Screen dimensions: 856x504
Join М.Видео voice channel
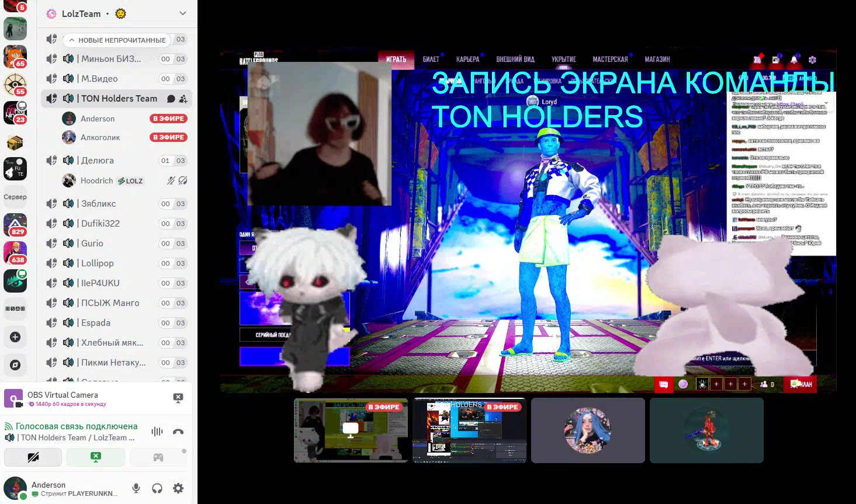[x=116, y=79]
